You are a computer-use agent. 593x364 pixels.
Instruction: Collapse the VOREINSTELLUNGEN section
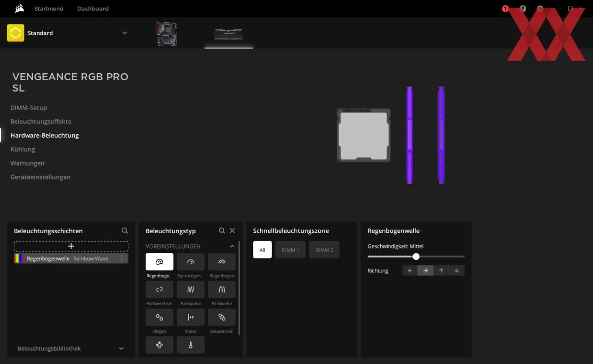(232, 246)
